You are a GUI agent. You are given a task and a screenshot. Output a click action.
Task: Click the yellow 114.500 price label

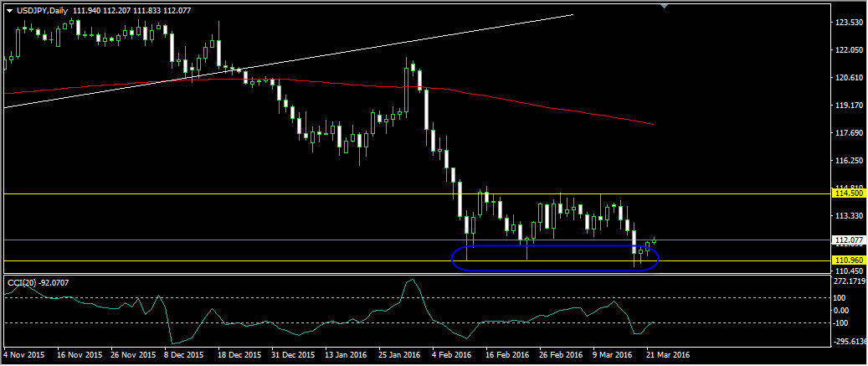tap(849, 193)
